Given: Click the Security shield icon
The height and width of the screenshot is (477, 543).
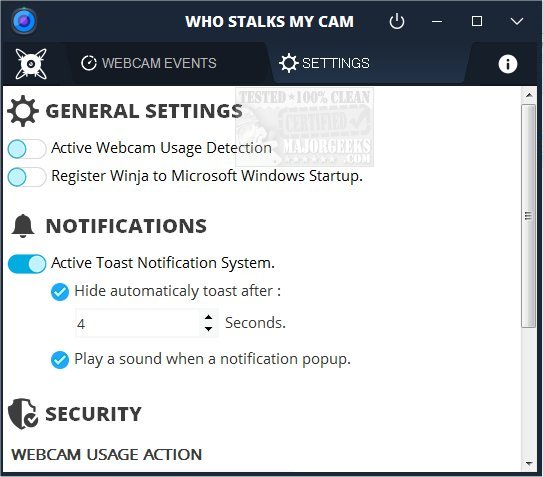Looking at the screenshot, I should click(x=23, y=414).
